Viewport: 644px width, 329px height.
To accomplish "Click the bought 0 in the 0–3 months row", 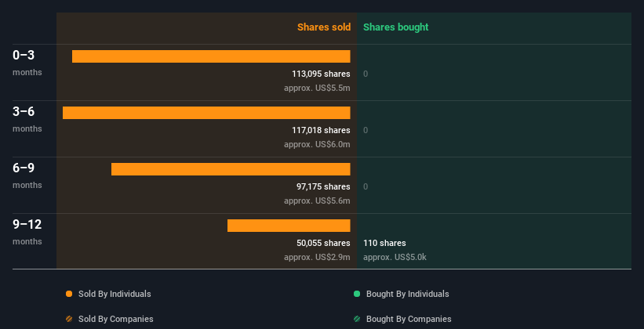I will pos(366,74).
